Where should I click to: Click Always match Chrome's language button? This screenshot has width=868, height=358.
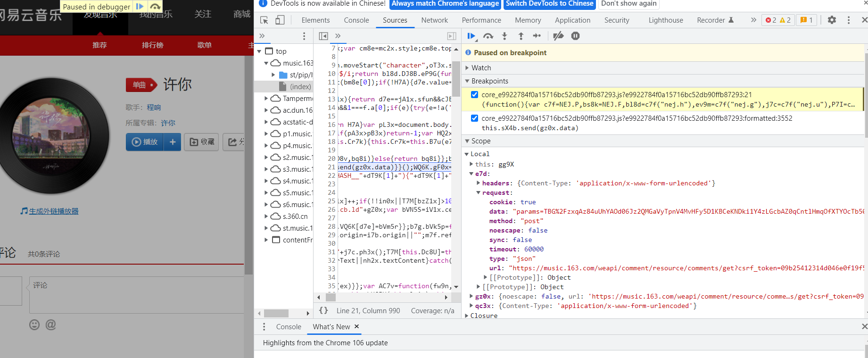point(445,4)
